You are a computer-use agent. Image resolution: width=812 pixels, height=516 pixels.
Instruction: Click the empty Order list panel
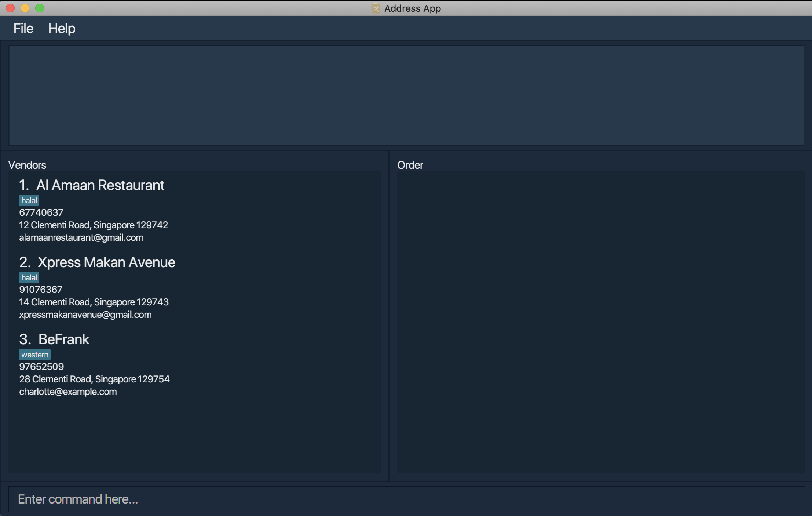pyautogui.click(x=600, y=321)
